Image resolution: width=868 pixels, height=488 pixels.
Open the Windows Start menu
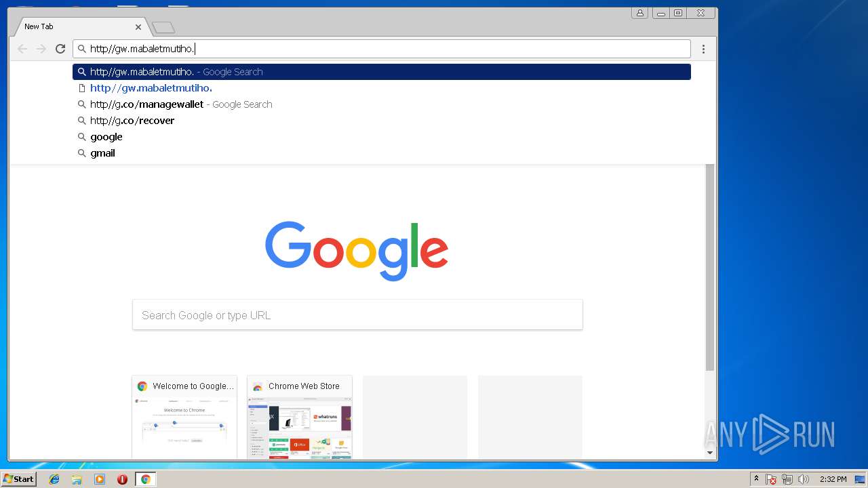(18, 479)
